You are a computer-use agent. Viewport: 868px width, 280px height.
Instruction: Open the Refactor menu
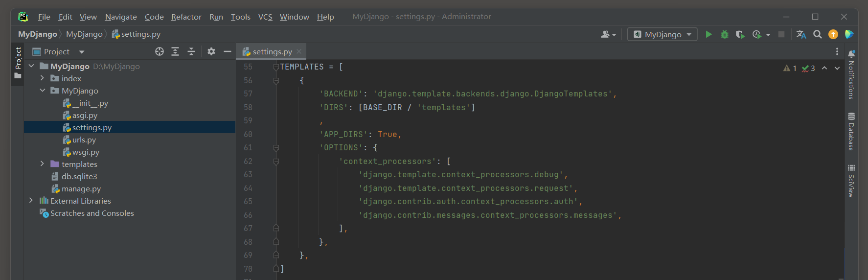tap(186, 17)
